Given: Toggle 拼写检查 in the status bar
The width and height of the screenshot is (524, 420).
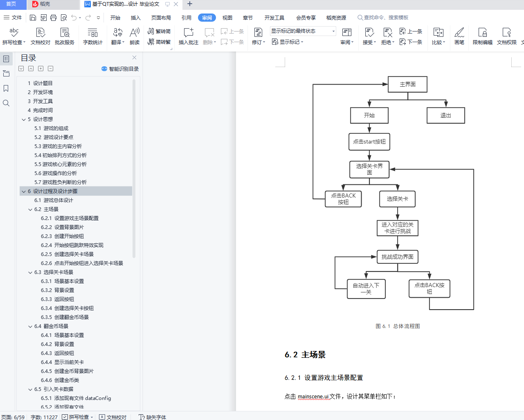Looking at the screenshot, I should point(78,417).
